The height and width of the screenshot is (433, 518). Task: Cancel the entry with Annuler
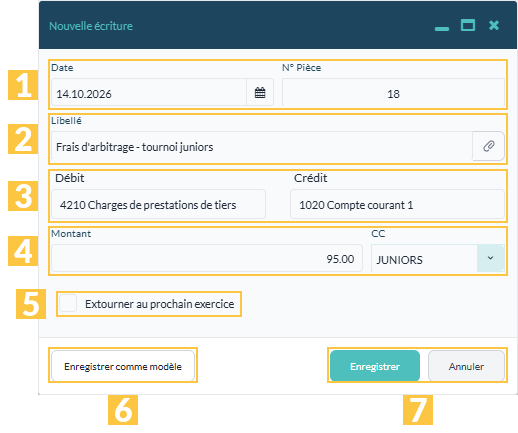466,366
